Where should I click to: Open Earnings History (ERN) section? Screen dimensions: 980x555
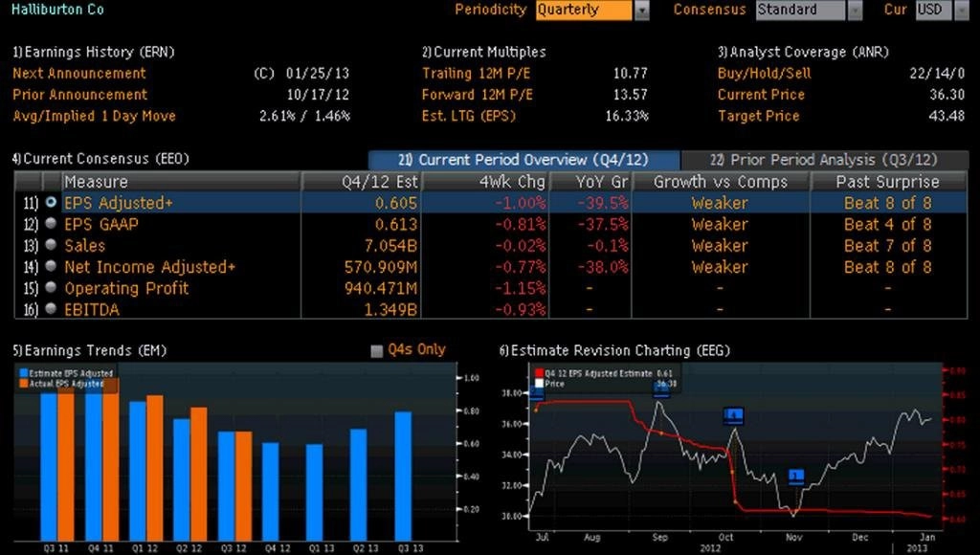(93, 52)
